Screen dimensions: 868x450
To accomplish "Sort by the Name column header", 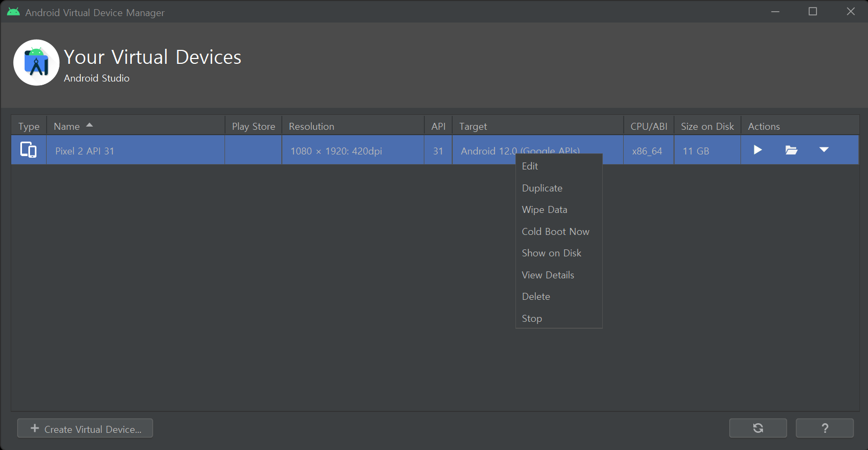I will click(136, 126).
